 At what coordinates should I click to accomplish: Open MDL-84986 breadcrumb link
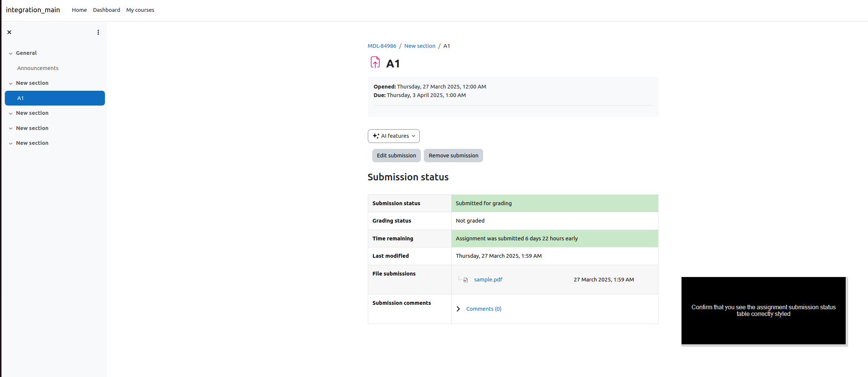point(382,46)
